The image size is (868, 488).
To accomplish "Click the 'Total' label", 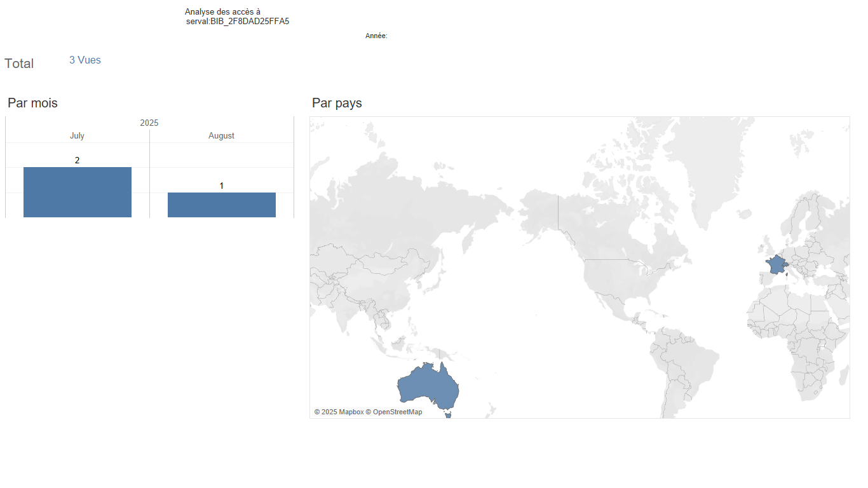I will click(x=19, y=64).
